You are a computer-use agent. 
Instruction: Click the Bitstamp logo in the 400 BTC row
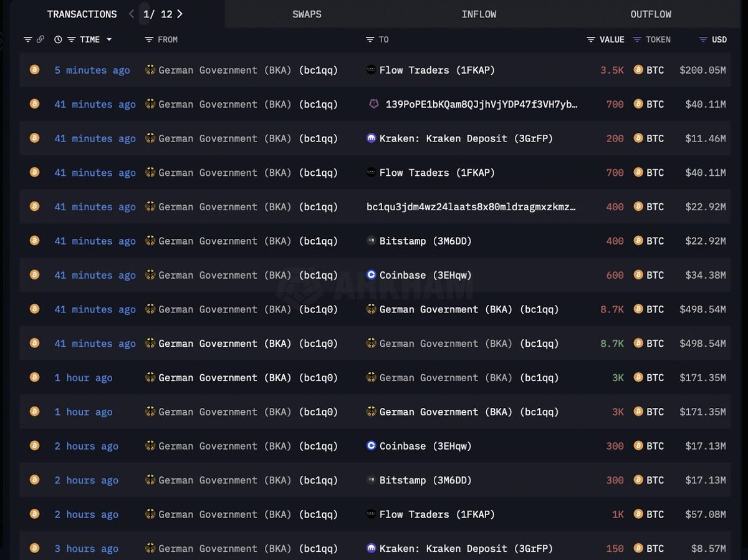(x=372, y=241)
